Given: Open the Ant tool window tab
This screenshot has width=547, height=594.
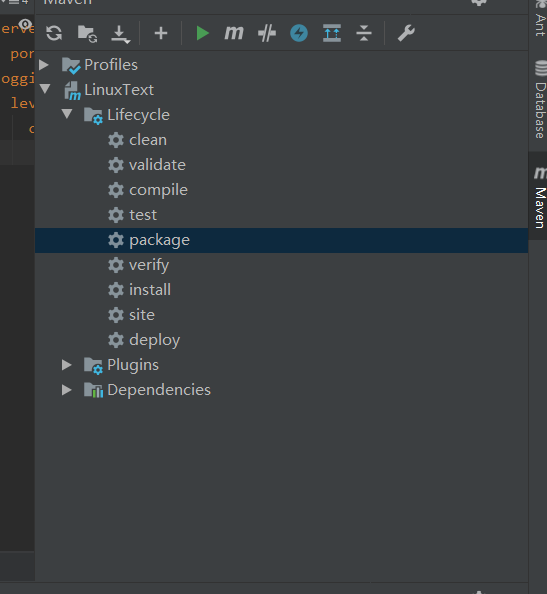Looking at the screenshot, I should pos(540,20).
